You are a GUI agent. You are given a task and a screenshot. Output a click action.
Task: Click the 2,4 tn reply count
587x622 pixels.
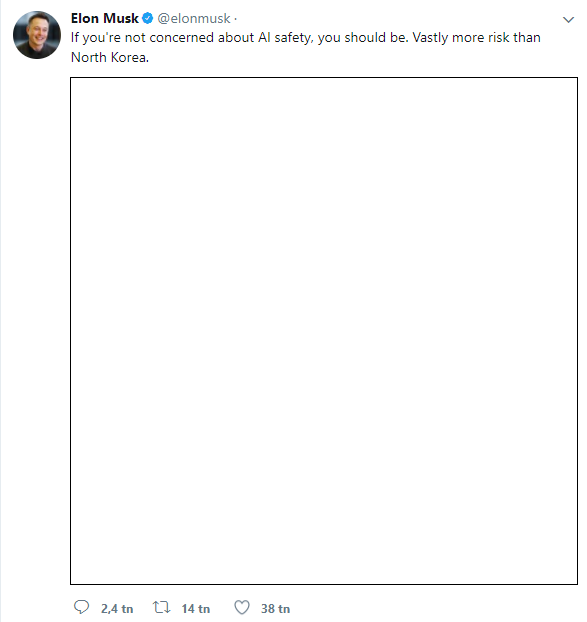(117, 609)
